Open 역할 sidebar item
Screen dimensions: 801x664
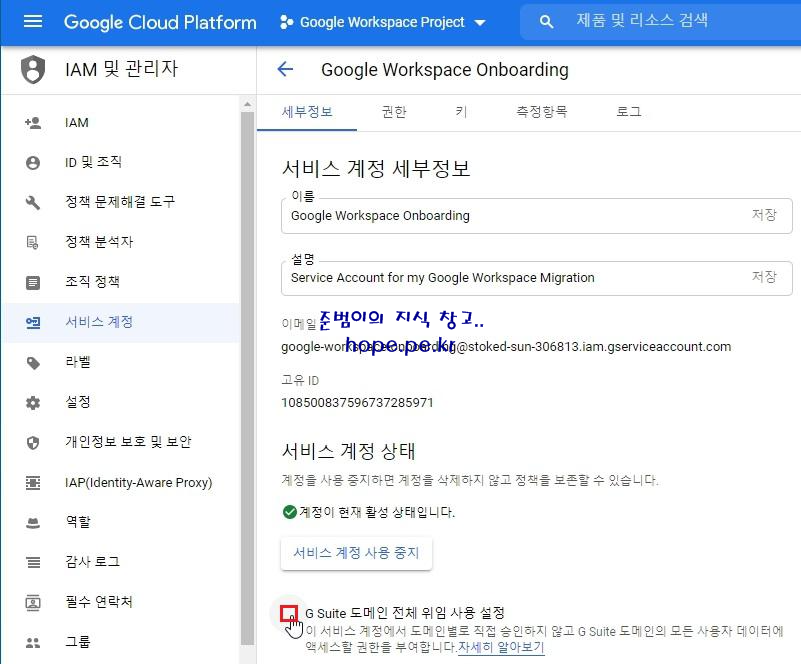(x=122, y=523)
